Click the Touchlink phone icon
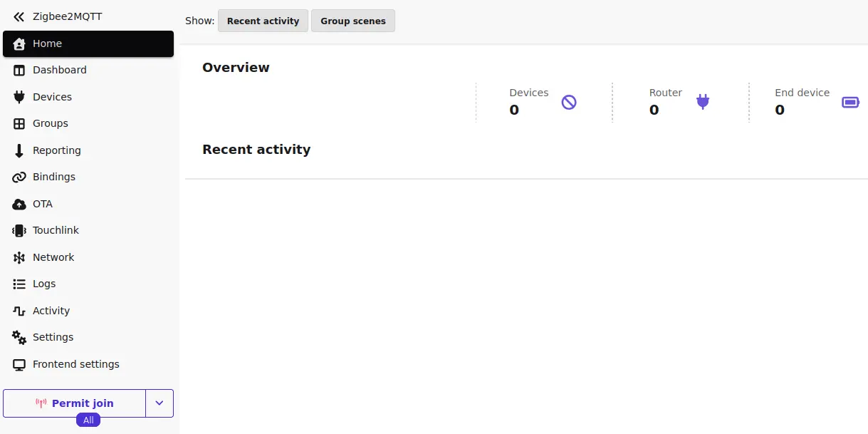 click(x=19, y=230)
